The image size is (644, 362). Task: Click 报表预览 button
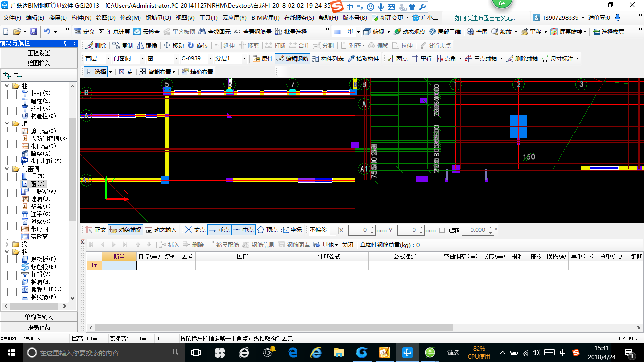(39, 327)
